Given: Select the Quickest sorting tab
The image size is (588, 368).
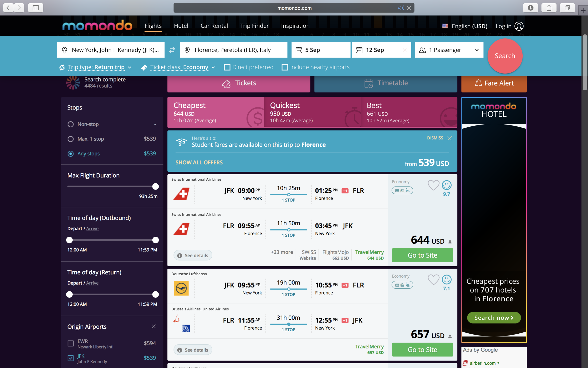Looking at the screenshot, I should 312,113.
